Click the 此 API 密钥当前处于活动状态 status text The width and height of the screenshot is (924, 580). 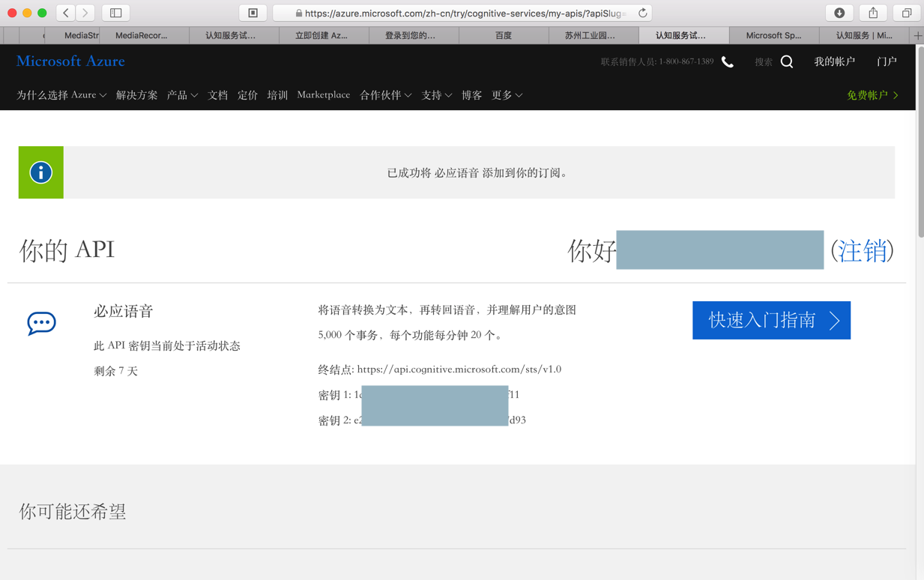point(167,345)
